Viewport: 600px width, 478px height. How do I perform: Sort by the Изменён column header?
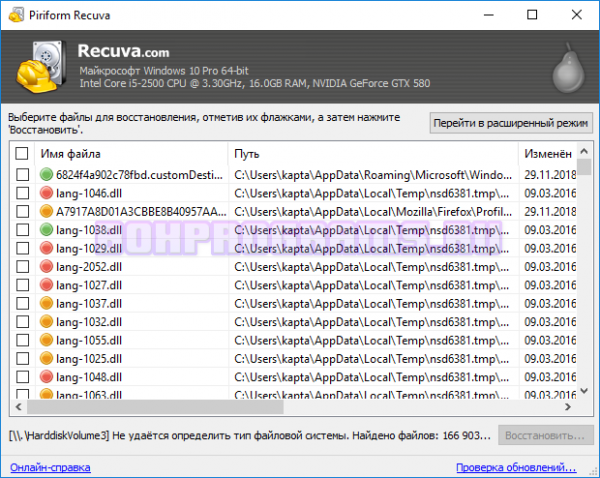tap(548, 154)
